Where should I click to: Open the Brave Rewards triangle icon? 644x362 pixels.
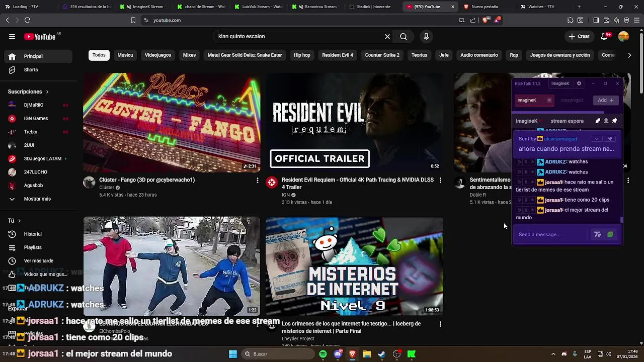[498, 20]
